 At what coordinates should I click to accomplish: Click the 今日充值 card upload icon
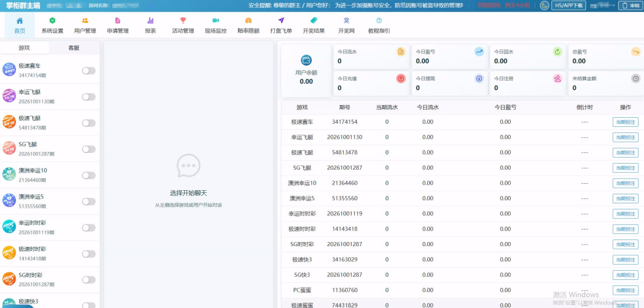point(401,79)
